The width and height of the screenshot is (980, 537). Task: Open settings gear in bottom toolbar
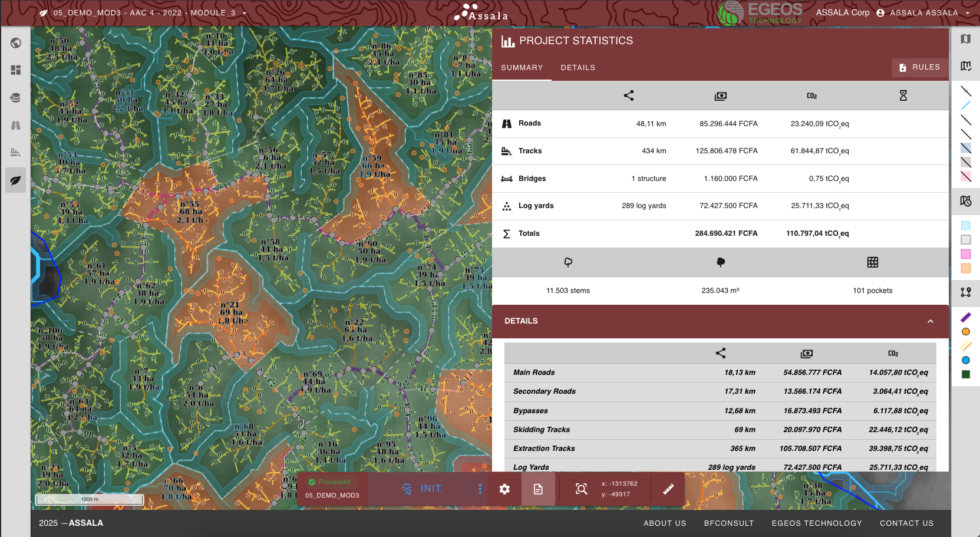pyautogui.click(x=504, y=489)
